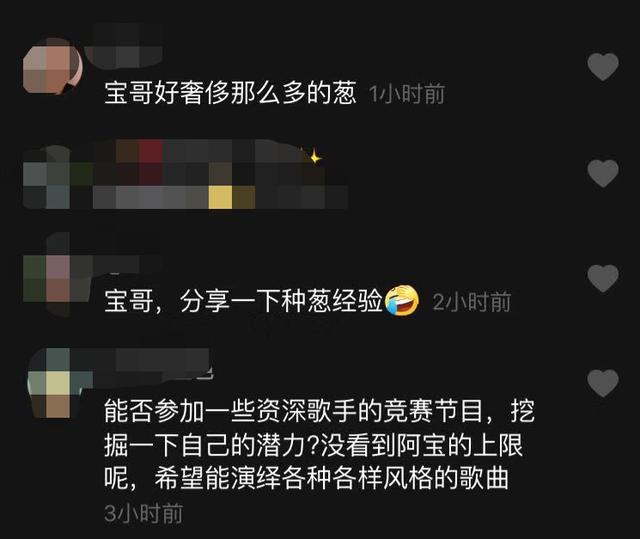Open the avatar of the 宝哥好奢侈 commenter
Viewport: 640px width, 539px height.
[x=52, y=66]
